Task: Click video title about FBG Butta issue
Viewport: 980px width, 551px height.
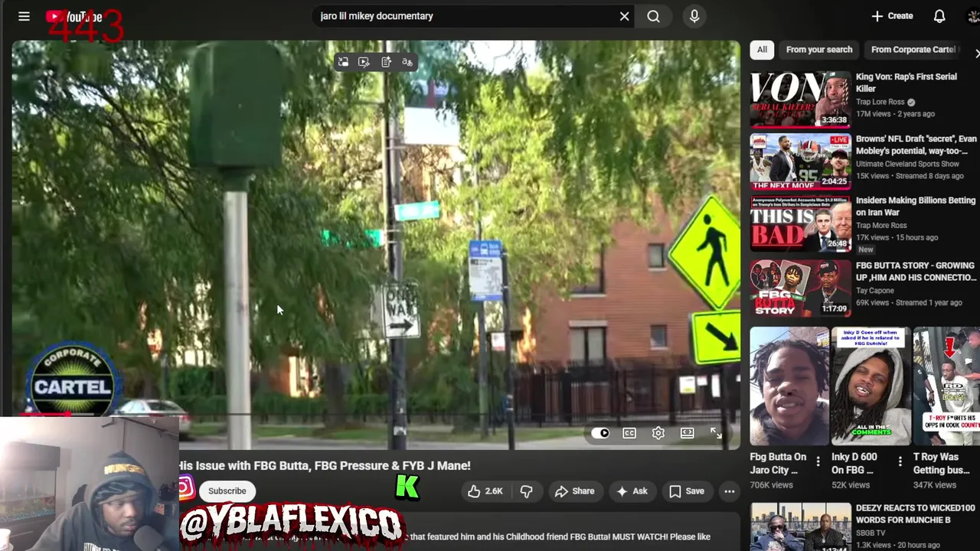Action: coord(325,465)
